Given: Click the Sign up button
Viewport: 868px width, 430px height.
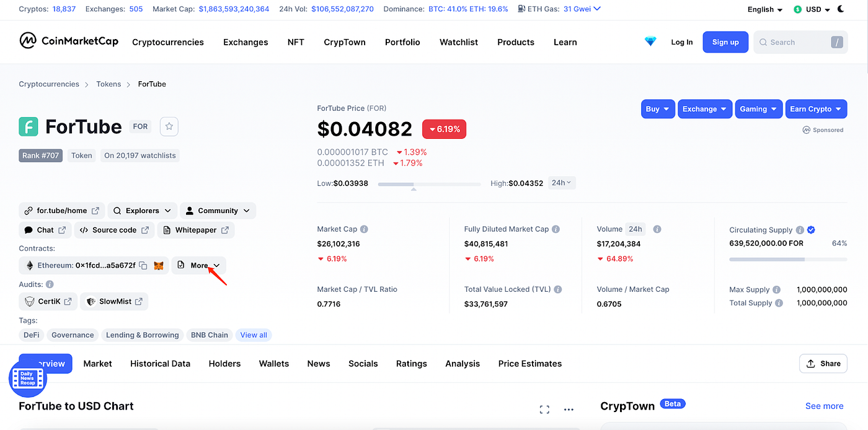Looking at the screenshot, I should point(725,42).
